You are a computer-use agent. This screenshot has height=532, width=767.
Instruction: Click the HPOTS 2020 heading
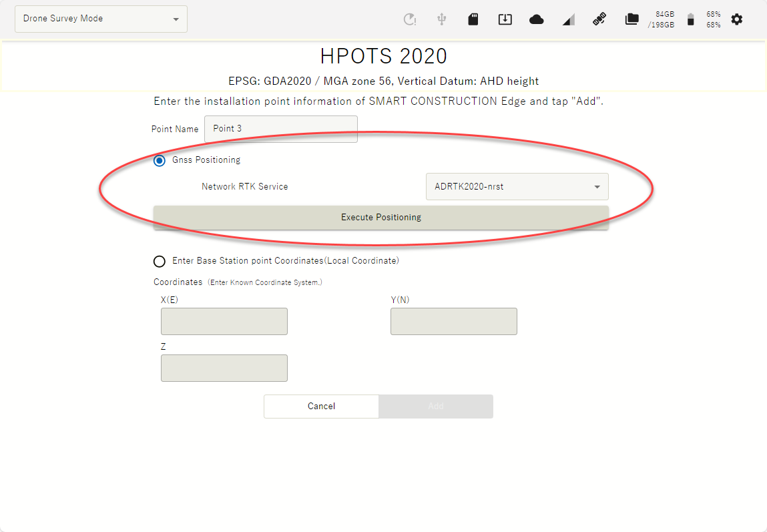[x=383, y=56]
